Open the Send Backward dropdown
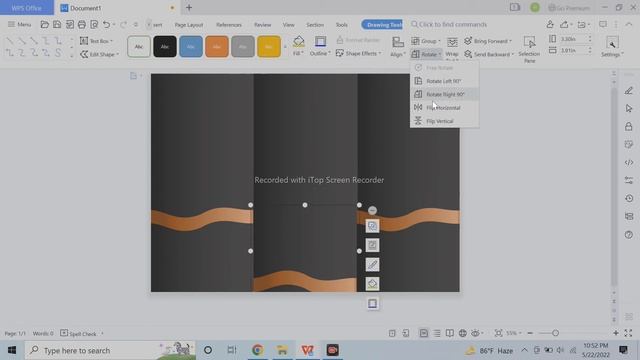 click(489, 54)
